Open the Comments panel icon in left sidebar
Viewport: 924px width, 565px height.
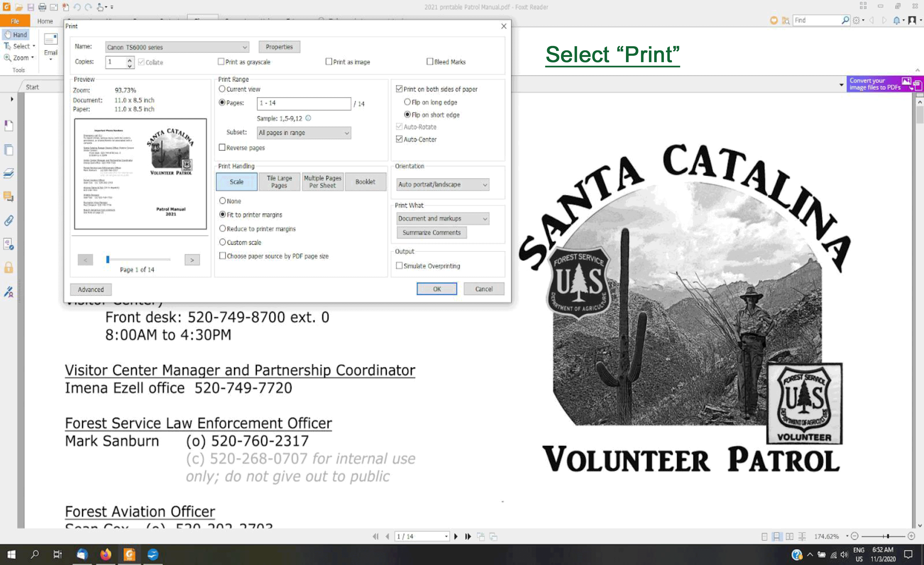[x=9, y=196]
